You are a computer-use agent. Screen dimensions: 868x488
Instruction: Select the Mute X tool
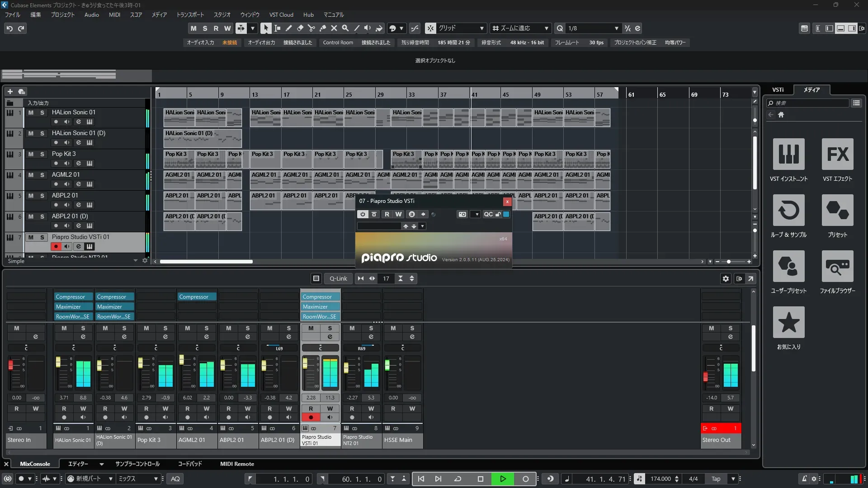(x=334, y=28)
